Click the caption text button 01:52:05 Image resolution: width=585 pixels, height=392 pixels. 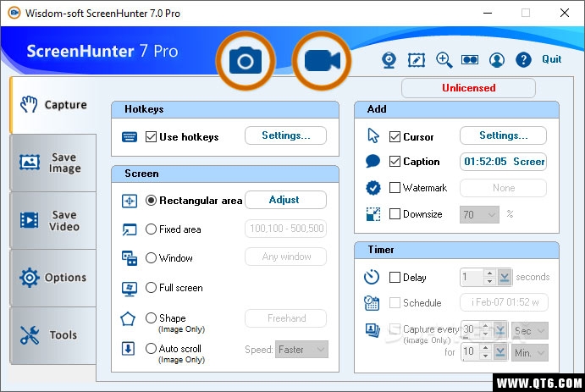pyautogui.click(x=503, y=162)
